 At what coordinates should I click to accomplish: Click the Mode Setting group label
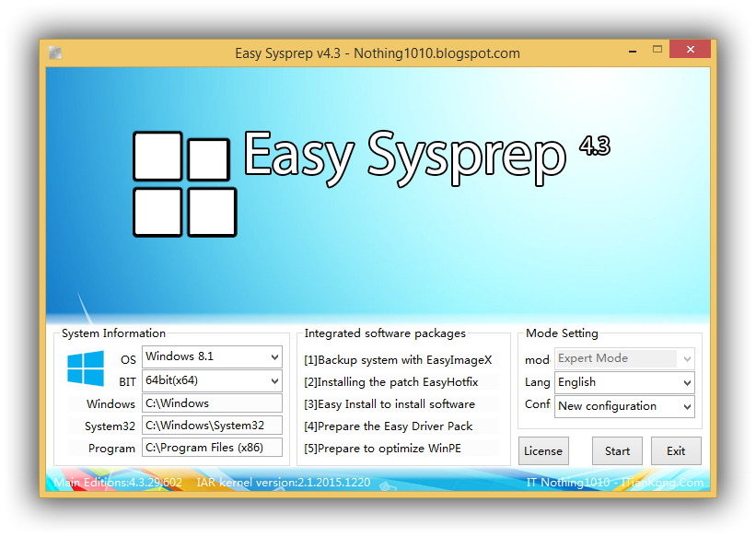562,333
